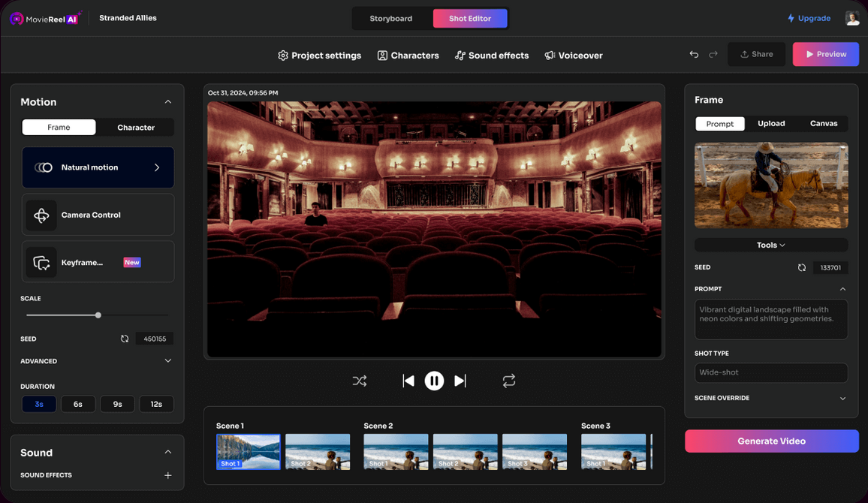Choose the 12s duration option
868x503 pixels.
156,404
